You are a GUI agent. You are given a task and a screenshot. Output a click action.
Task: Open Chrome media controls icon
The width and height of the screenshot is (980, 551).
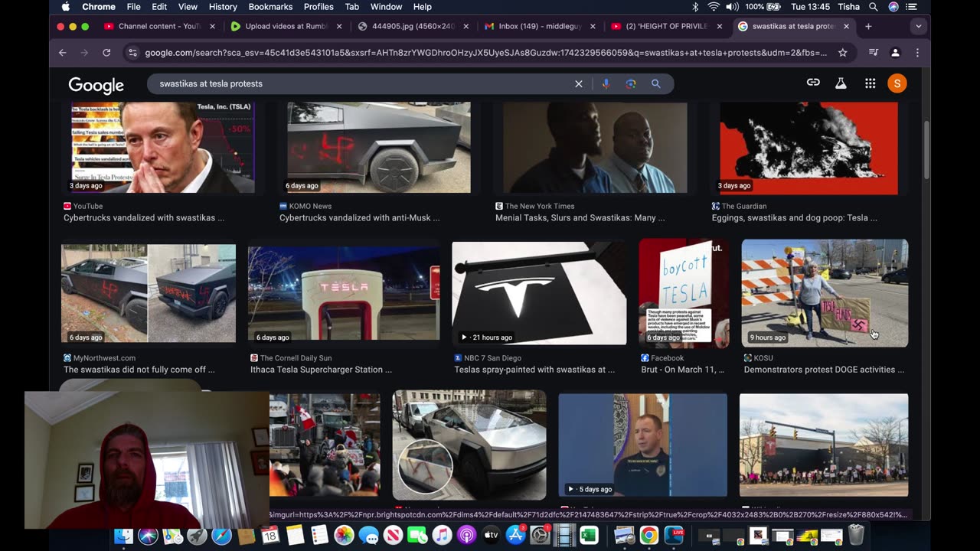pyautogui.click(x=874, y=53)
